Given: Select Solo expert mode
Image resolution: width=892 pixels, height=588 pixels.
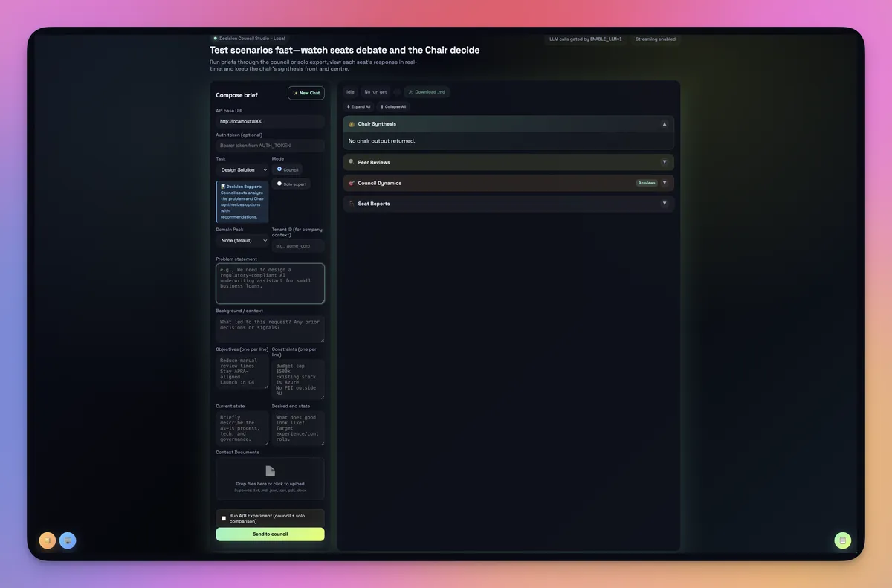Looking at the screenshot, I should click(x=279, y=184).
